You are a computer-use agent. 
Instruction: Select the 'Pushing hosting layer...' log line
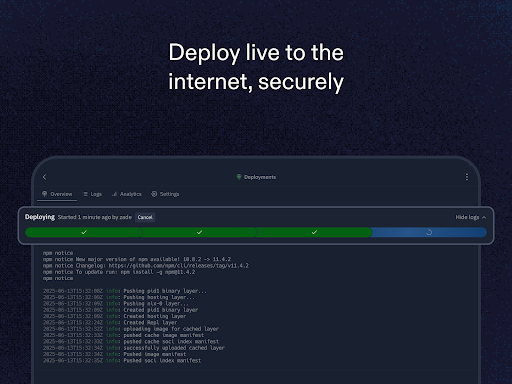[119, 297]
